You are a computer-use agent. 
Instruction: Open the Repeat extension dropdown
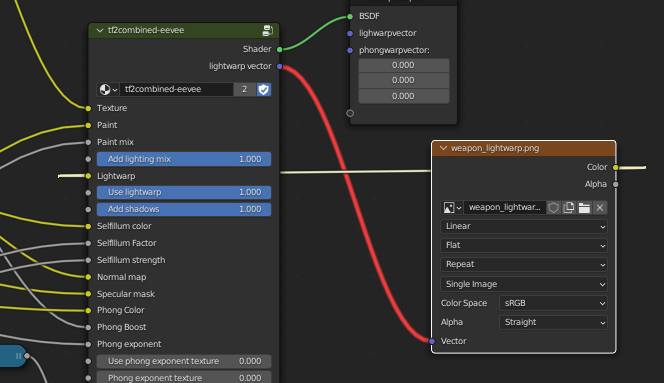point(524,264)
